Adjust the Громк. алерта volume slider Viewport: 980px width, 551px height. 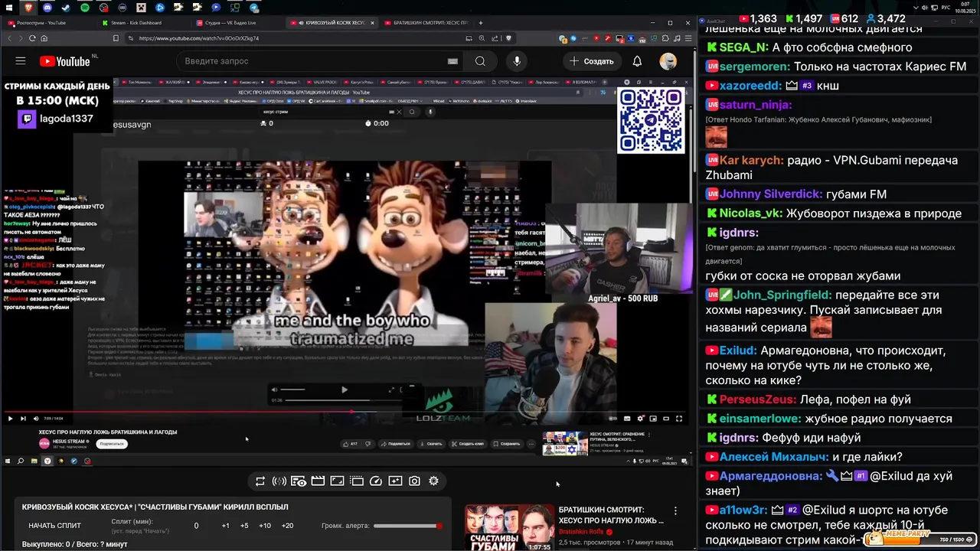tap(408, 526)
